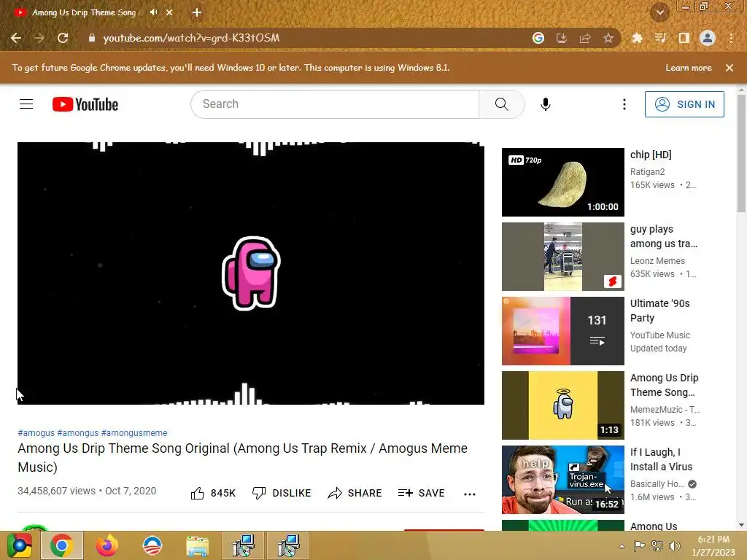Click the address bar URL

[x=191, y=38]
